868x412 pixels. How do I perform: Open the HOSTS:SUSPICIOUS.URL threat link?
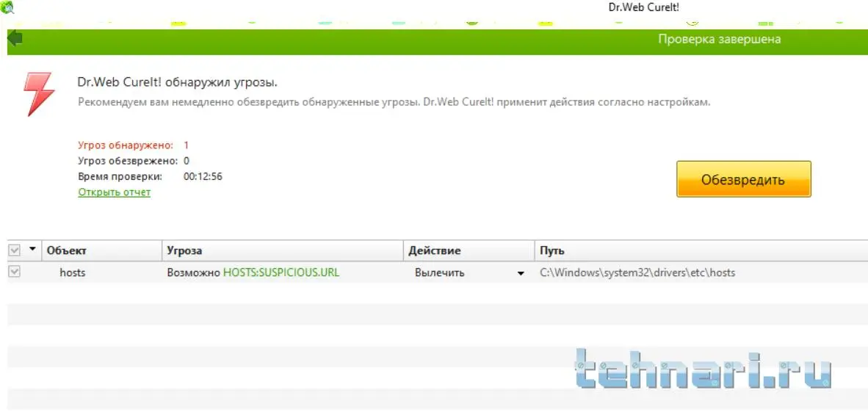[x=281, y=273]
